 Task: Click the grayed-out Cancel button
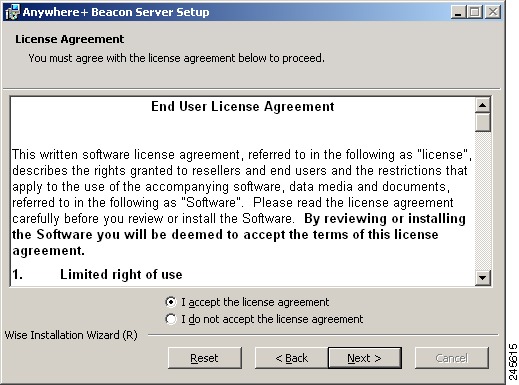[452, 358]
